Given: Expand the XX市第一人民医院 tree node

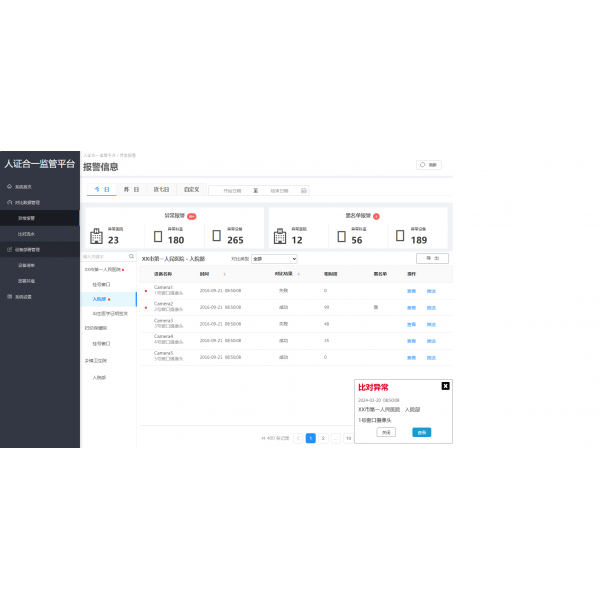Looking at the screenshot, I should tap(104, 269).
